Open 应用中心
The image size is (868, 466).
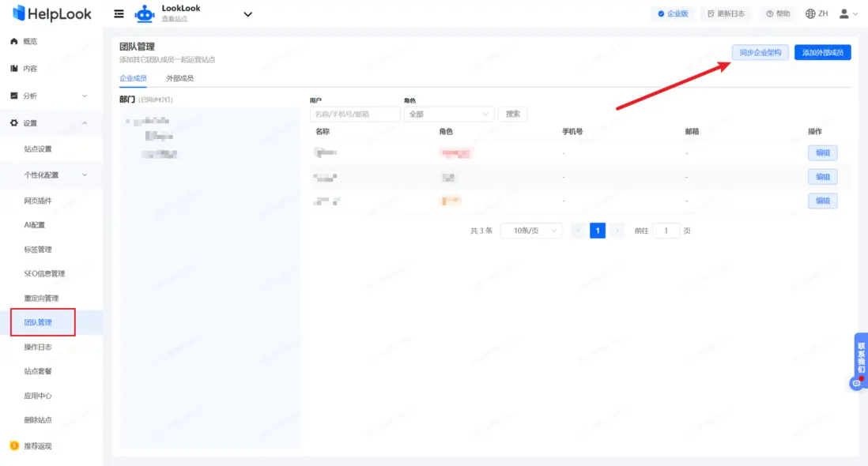tap(38, 396)
